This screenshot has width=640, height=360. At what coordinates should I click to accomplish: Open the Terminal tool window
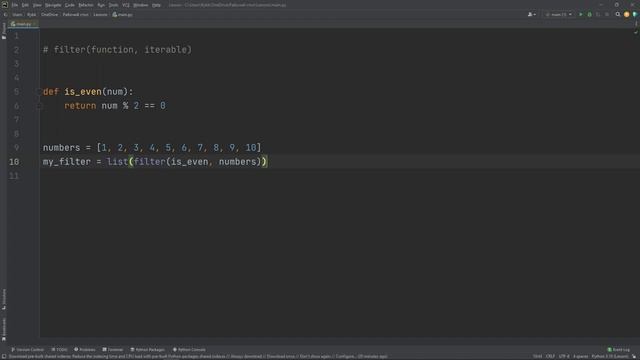click(x=113, y=350)
